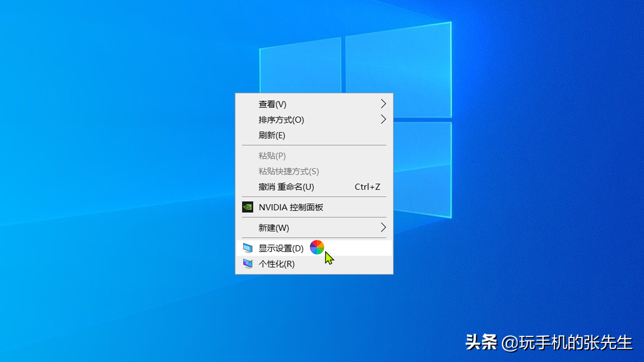The image size is (644, 362).
Task: Select 粘贴(P) in the context menu
Action: [x=314, y=156]
